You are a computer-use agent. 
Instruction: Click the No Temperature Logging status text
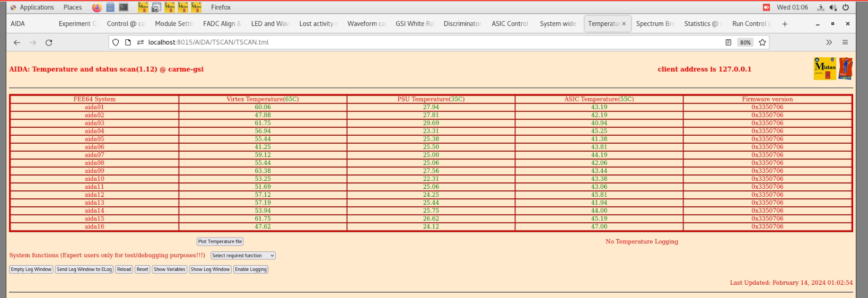point(642,242)
